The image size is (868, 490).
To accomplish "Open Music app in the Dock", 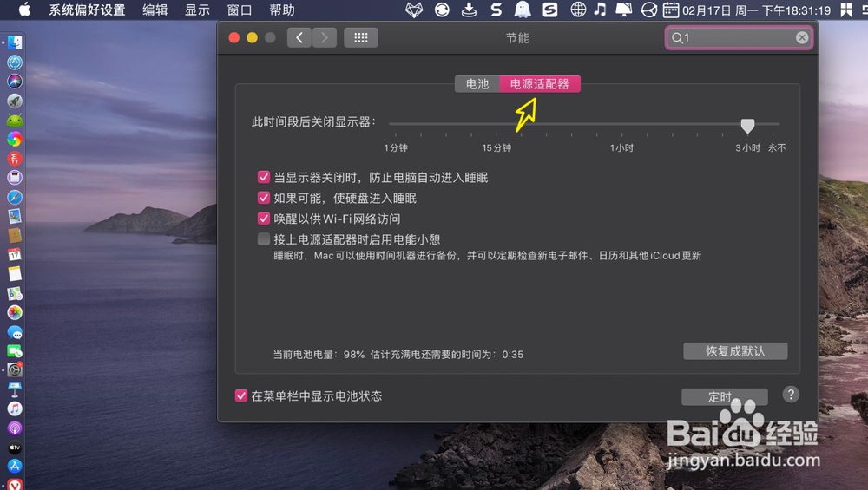I will [15, 408].
